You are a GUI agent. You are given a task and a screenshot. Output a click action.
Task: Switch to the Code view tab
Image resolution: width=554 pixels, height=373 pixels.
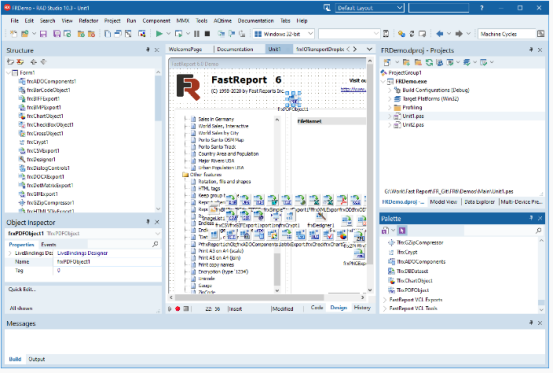pyautogui.click(x=317, y=308)
